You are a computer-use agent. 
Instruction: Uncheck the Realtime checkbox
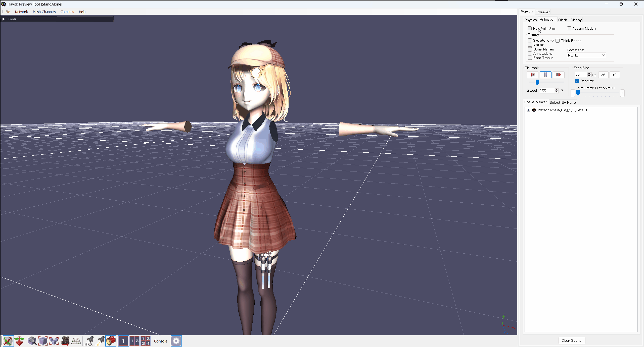[x=577, y=81]
